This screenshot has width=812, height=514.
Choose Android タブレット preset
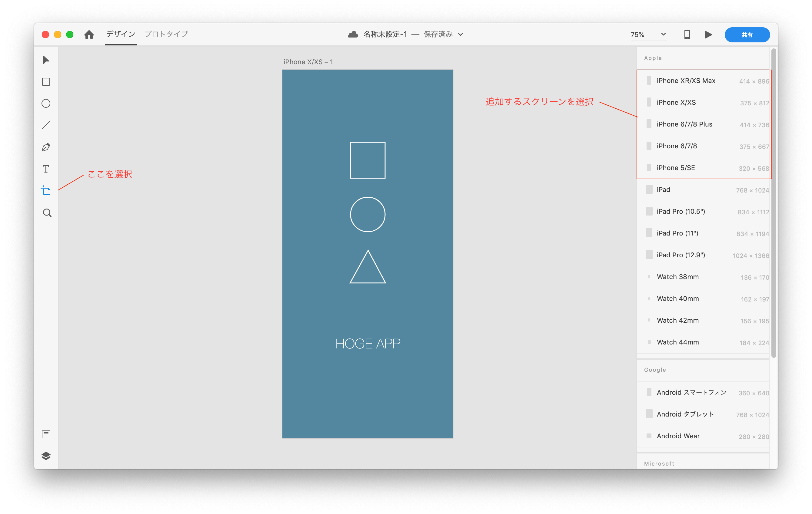click(703, 414)
